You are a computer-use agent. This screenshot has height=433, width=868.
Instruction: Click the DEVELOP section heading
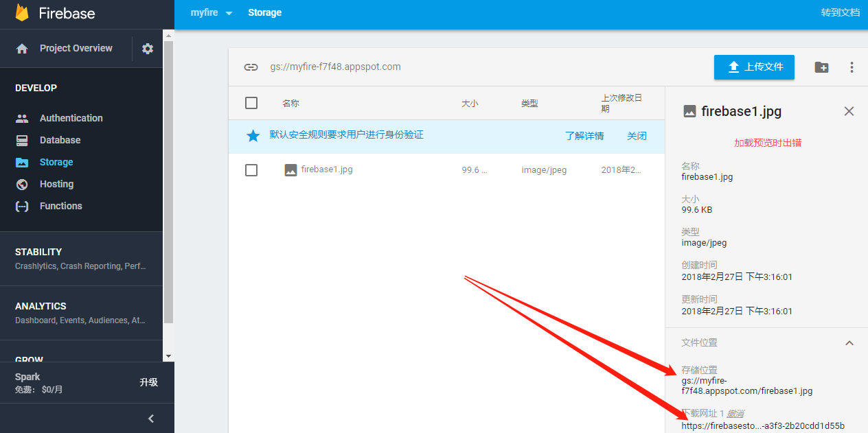pyautogui.click(x=36, y=88)
